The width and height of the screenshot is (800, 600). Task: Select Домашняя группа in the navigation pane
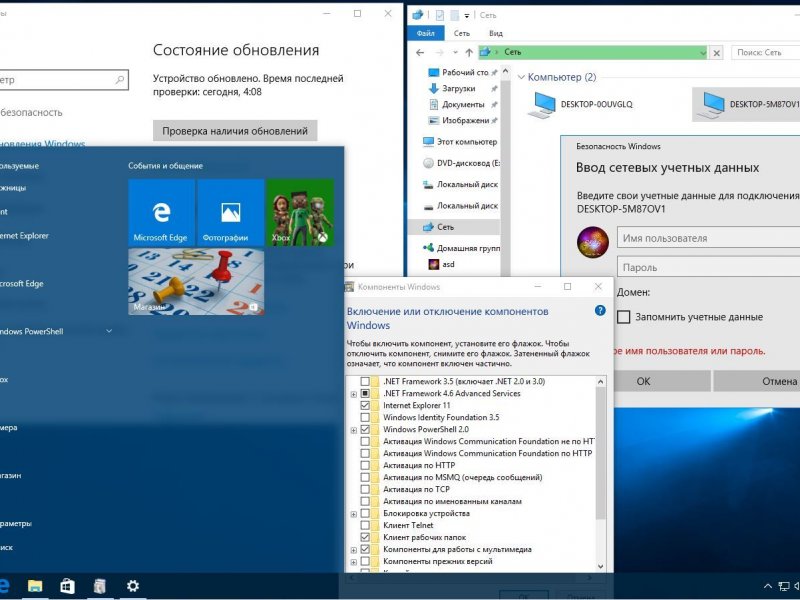point(462,248)
